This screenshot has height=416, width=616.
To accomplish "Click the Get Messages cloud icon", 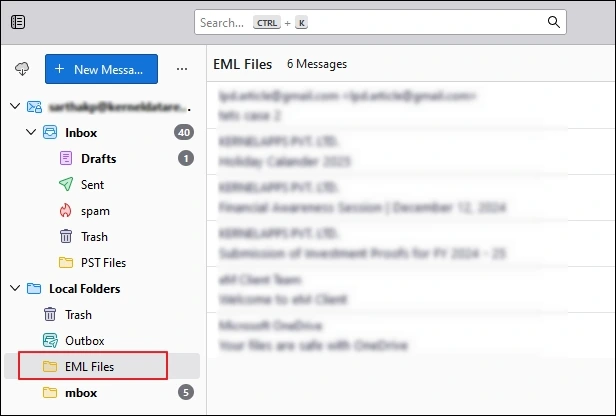I will click(x=22, y=69).
